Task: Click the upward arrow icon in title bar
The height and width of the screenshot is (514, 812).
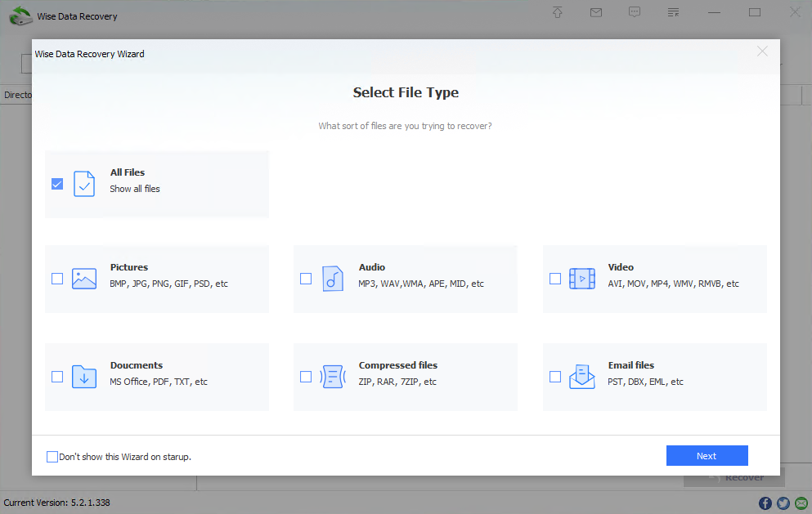Action: [x=557, y=12]
